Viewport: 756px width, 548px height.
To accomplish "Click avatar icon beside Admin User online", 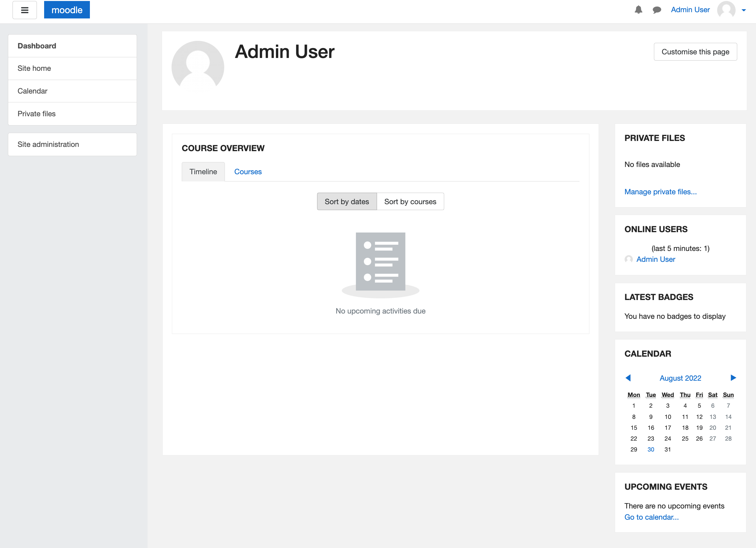I will click(629, 259).
